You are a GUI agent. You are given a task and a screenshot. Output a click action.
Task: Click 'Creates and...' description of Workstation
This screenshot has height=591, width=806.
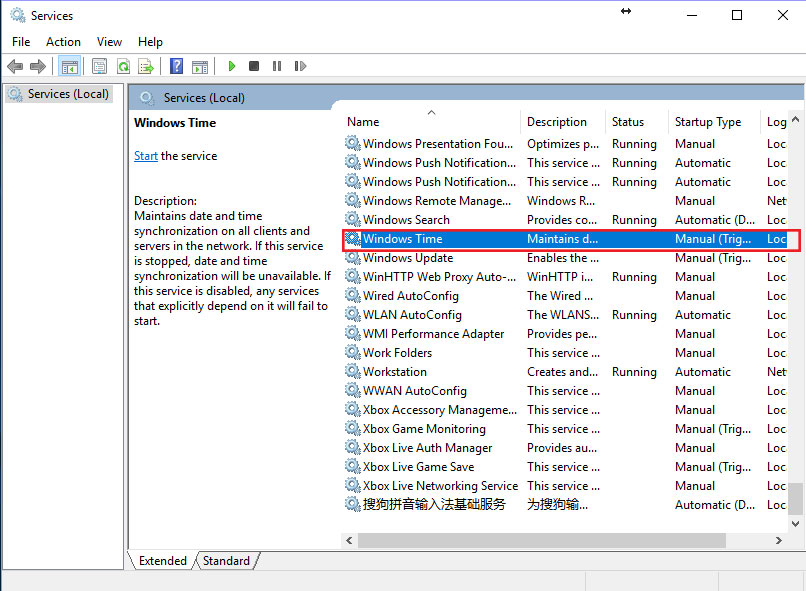click(x=562, y=372)
